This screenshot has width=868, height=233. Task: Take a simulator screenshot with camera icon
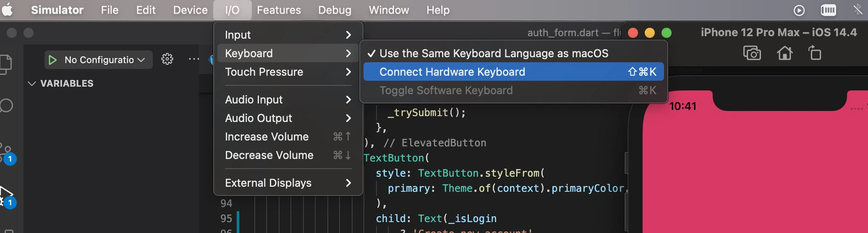pos(752,53)
